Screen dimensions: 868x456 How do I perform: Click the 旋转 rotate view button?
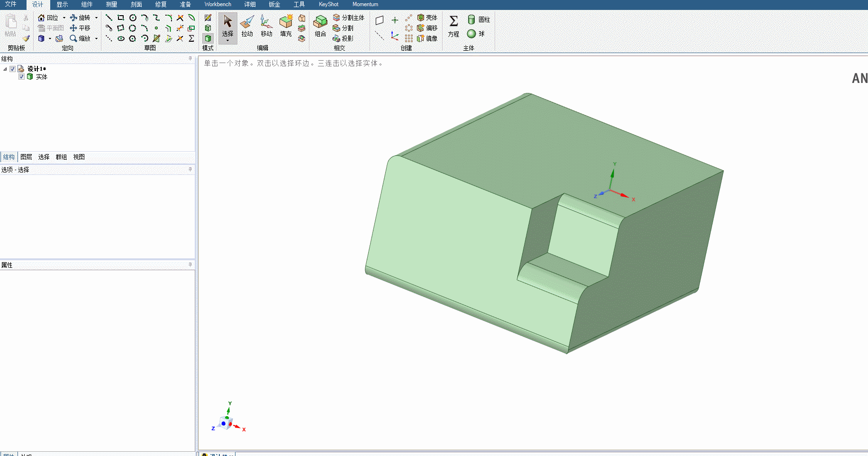80,18
